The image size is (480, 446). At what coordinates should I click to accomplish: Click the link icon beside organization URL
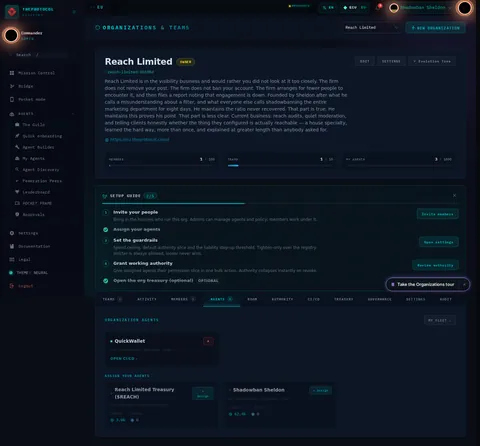click(107, 140)
